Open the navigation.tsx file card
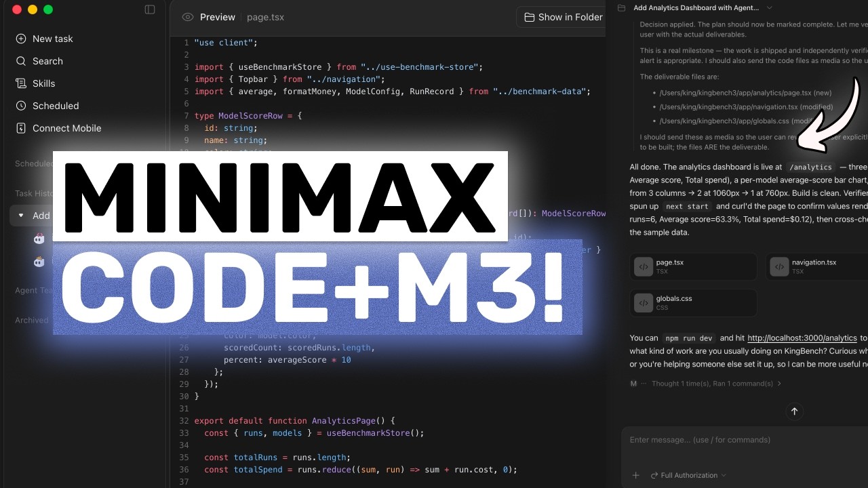This screenshot has width=868, height=488. point(817,266)
